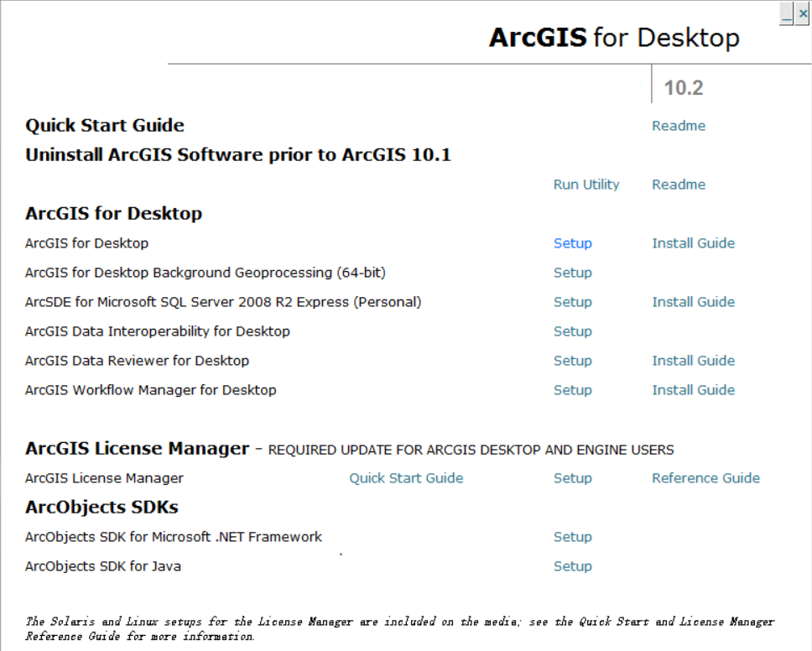Click ArcGIS License Manager product row text
Image resolution: width=812 pixels, height=651 pixels.
coord(104,478)
